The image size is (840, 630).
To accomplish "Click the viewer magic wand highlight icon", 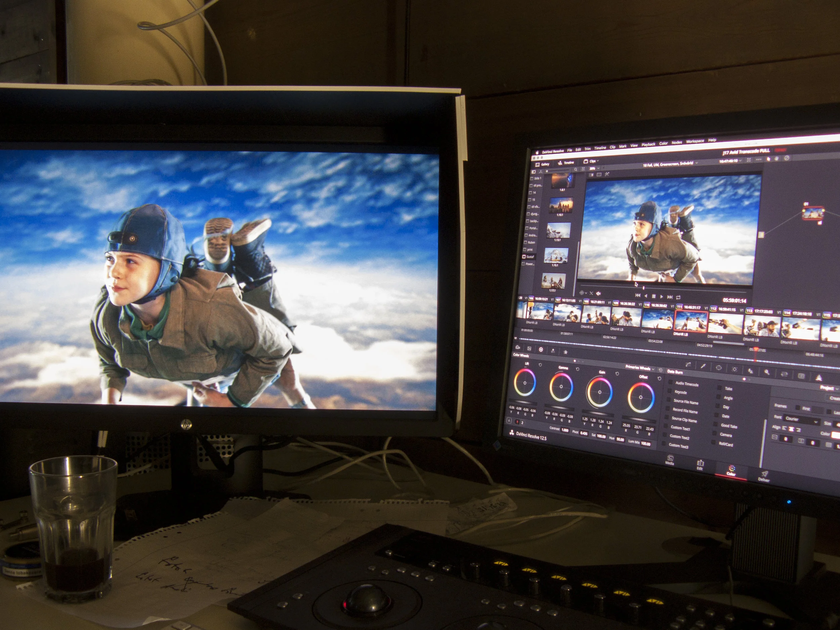I will coord(607,174).
